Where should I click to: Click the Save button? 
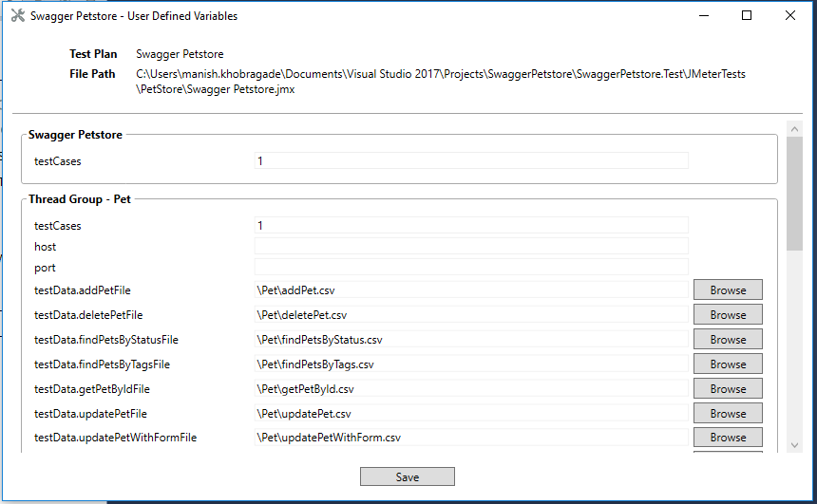(x=407, y=476)
